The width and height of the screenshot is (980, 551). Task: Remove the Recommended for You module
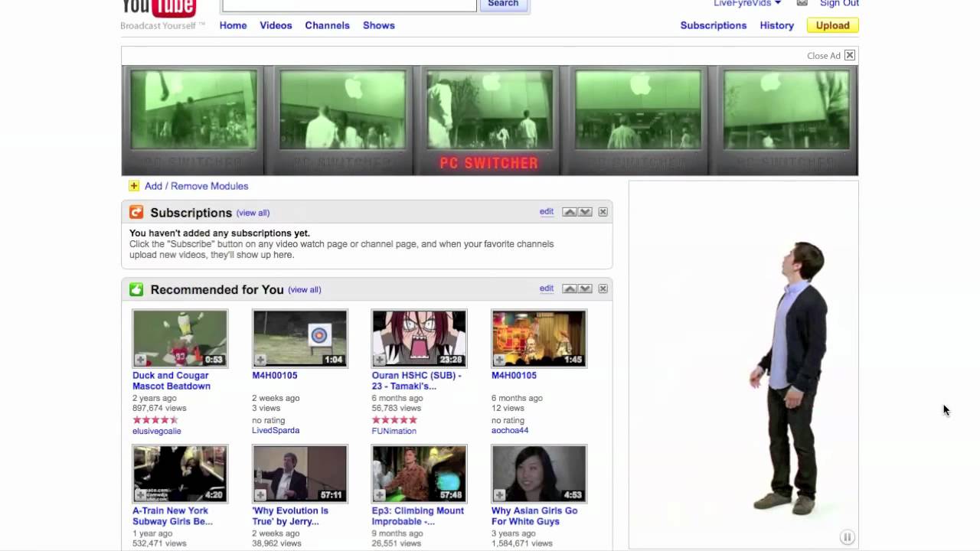pyautogui.click(x=603, y=289)
